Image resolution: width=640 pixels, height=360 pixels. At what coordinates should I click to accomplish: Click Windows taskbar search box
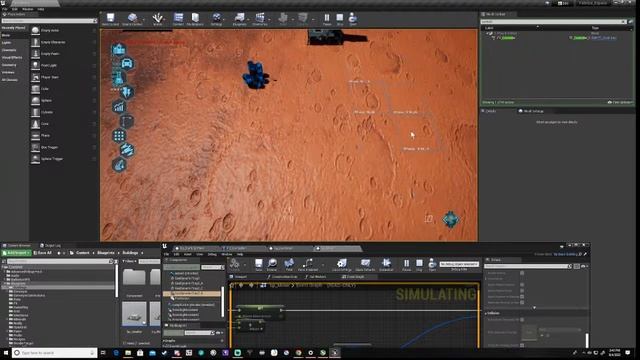[x=54, y=353]
